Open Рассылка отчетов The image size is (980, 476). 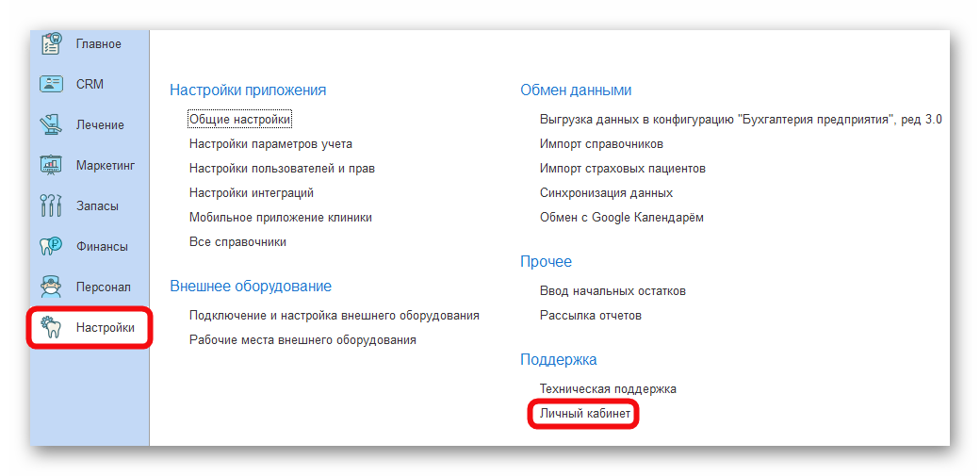coord(591,315)
